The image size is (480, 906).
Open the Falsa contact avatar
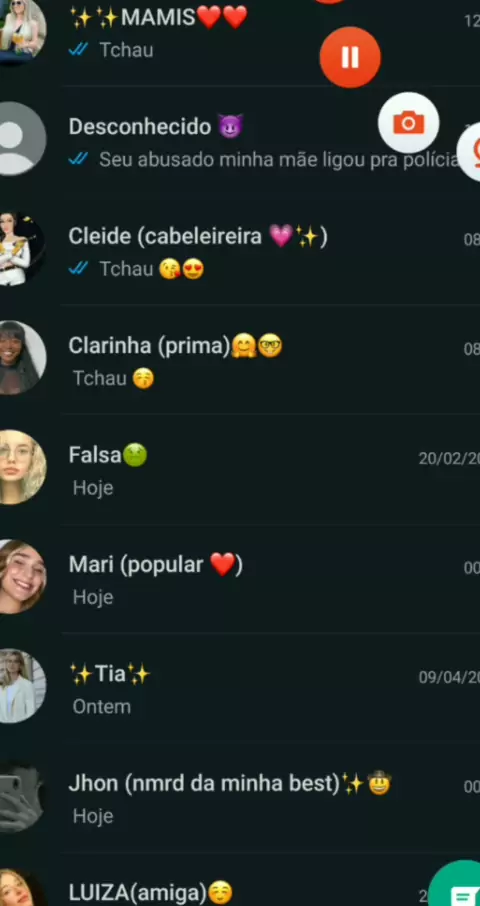[19, 467]
